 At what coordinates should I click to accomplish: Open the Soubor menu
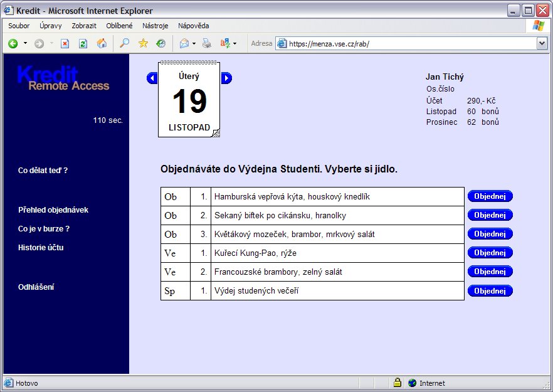pyautogui.click(x=19, y=26)
